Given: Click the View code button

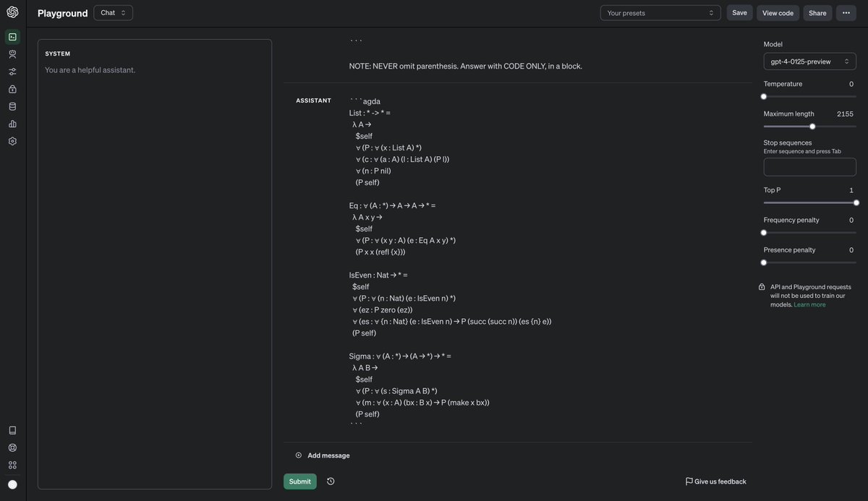Looking at the screenshot, I should (778, 13).
